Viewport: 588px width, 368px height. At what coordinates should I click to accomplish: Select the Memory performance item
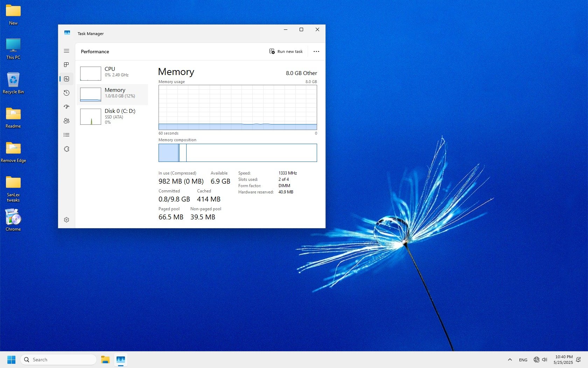pyautogui.click(x=112, y=95)
